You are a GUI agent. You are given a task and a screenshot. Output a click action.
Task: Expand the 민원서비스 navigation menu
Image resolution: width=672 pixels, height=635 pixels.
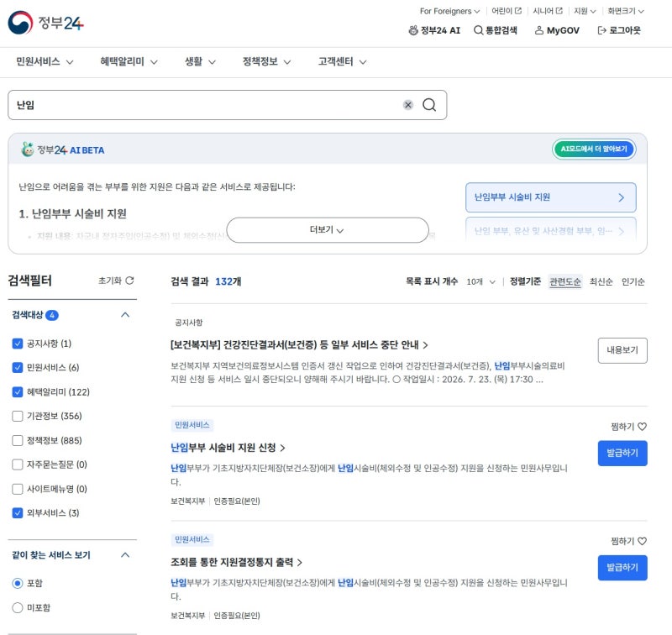click(45, 61)
